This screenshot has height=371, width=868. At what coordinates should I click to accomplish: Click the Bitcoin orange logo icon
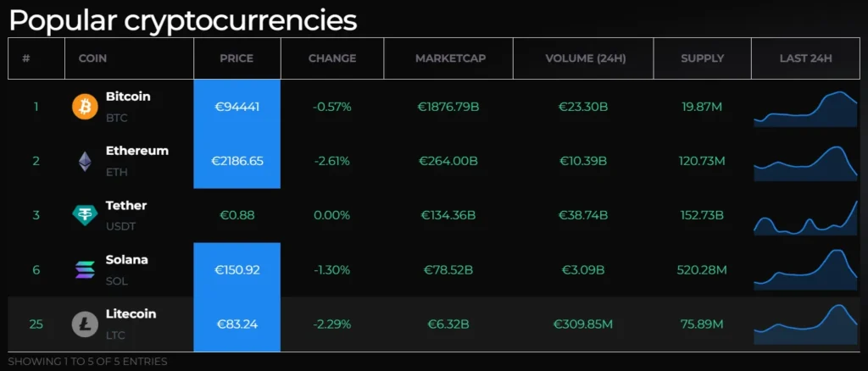(85, 107)
